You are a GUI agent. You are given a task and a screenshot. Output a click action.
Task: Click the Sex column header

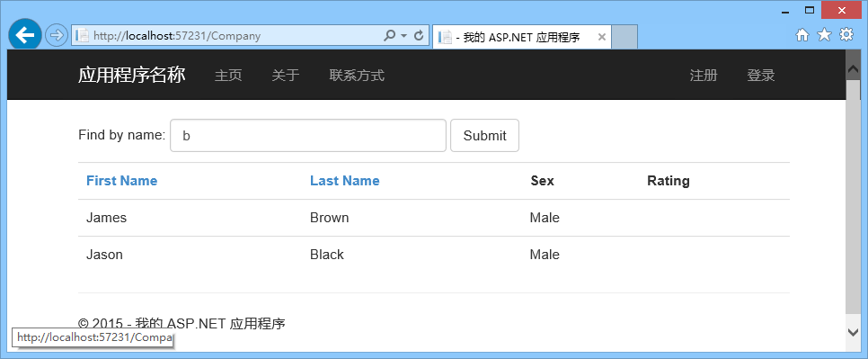pos(542,181)
